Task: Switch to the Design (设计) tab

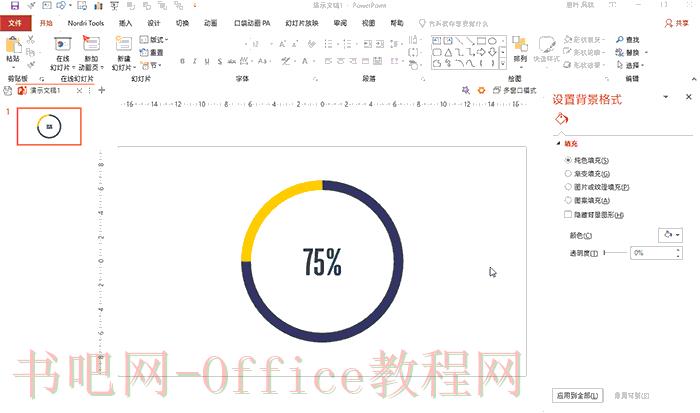Action: click(154, 23)
